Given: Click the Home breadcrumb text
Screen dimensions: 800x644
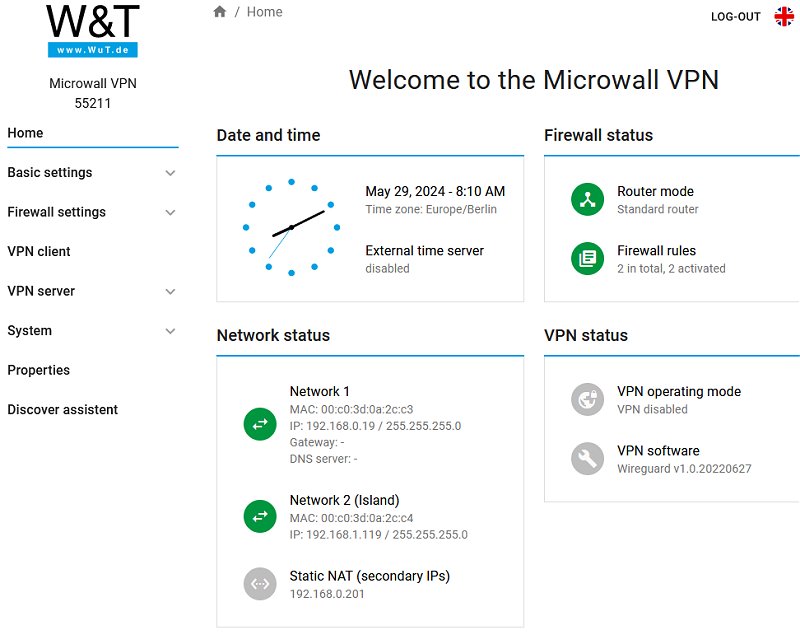Looking at the screenshot, I should tap(265, 12).
